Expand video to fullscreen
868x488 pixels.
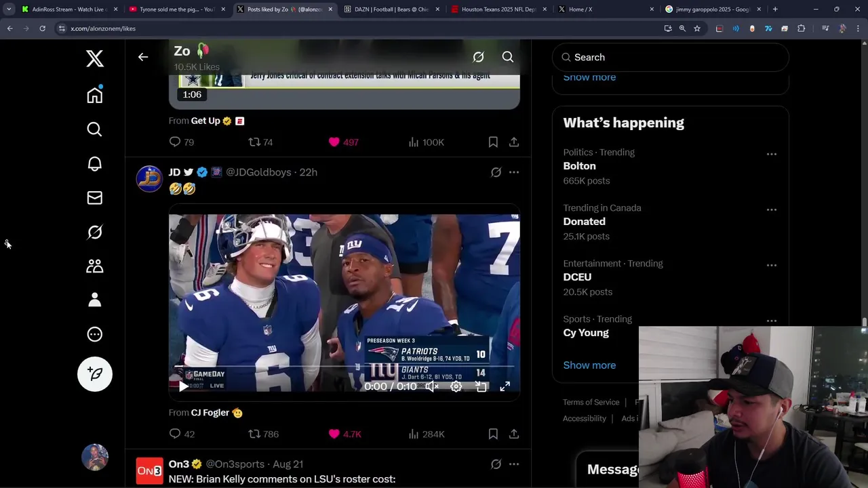[505, 386]
